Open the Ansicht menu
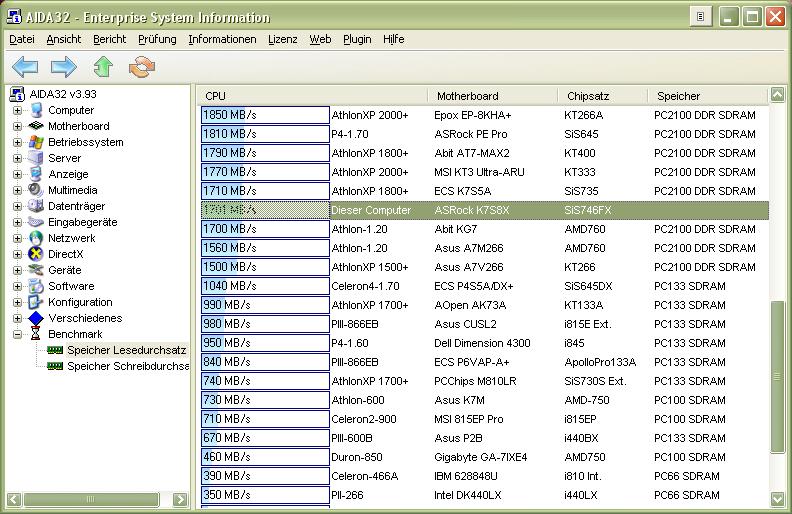 click(64, 39)
